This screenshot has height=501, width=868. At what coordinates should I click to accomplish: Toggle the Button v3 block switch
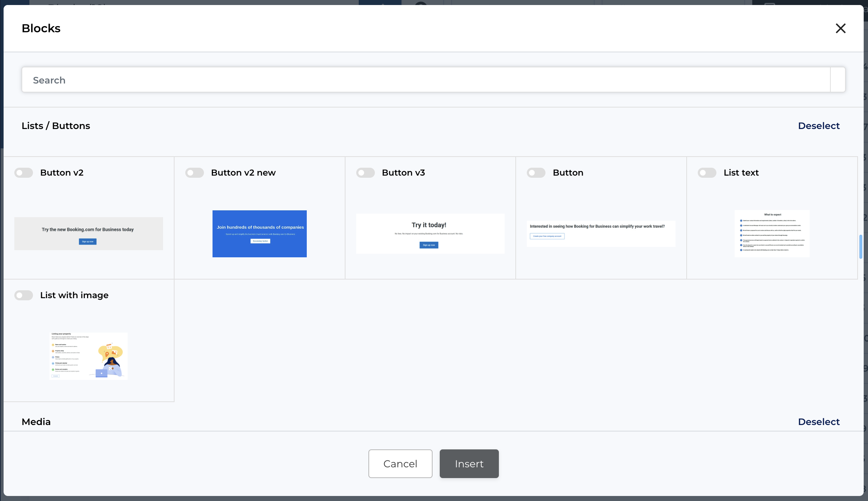point(365,173)
